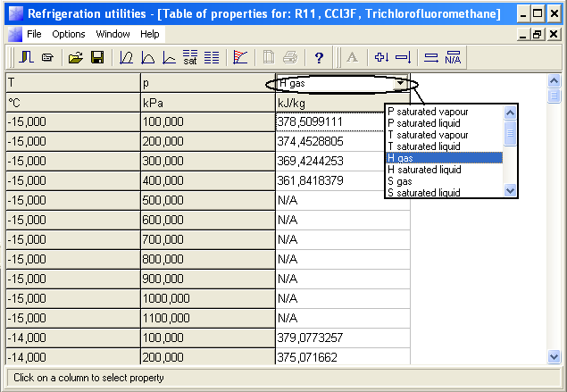This screenshot has height=392, width=567.
Task: Click the minus with down-arrow icon
Action: [x=403, y=57]
